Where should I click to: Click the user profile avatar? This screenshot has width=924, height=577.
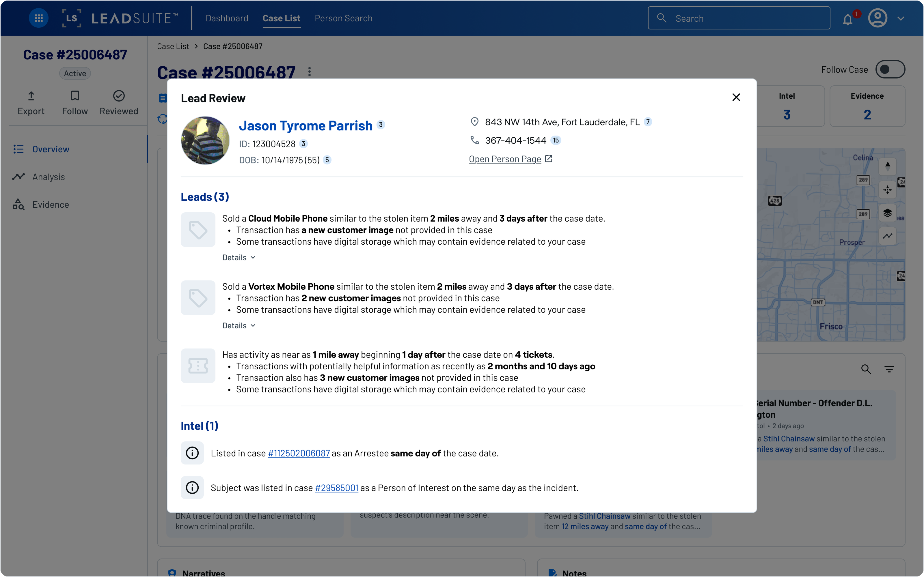878,18
